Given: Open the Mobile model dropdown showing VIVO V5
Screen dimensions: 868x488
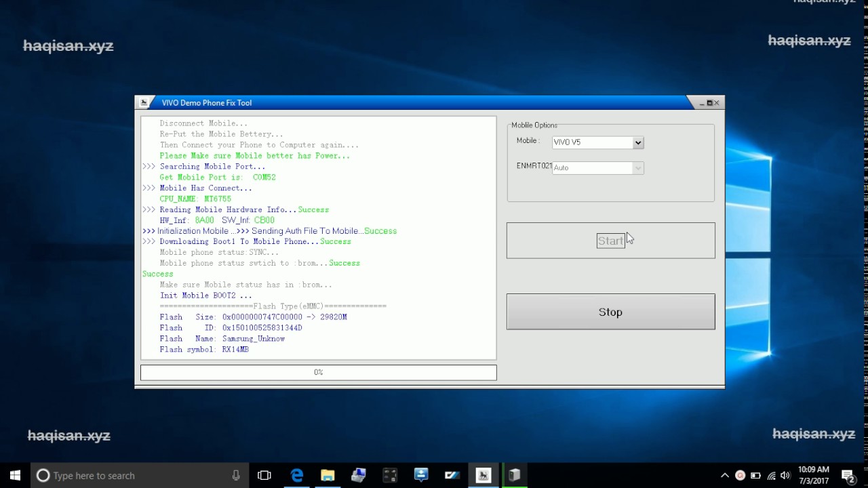Looking at the screenshot, I should point(636,142).
